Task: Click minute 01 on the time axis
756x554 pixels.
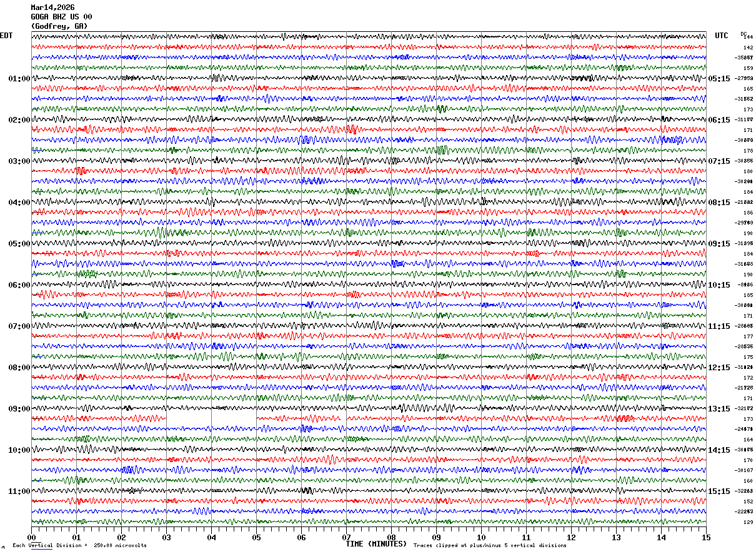Action: tap(76, 537)
